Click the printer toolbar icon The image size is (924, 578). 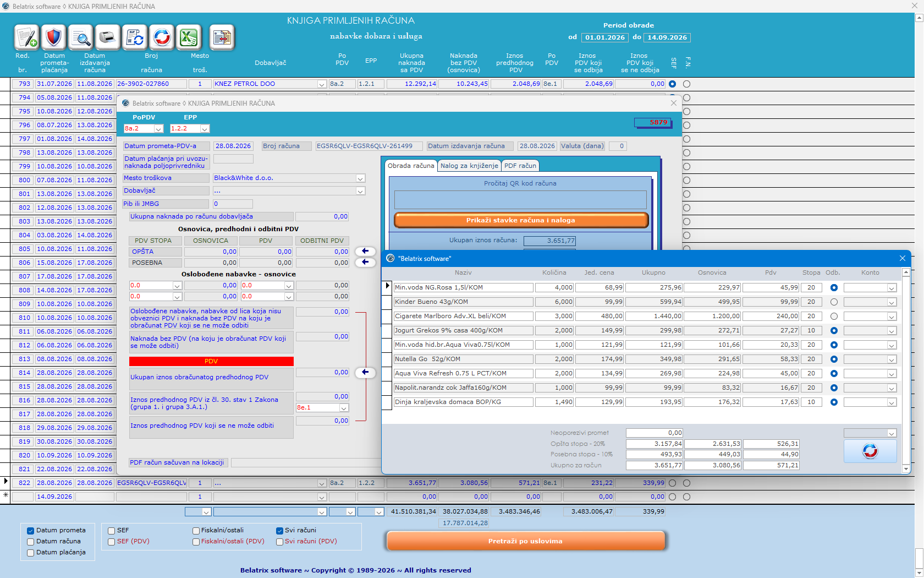coord(108,37)
